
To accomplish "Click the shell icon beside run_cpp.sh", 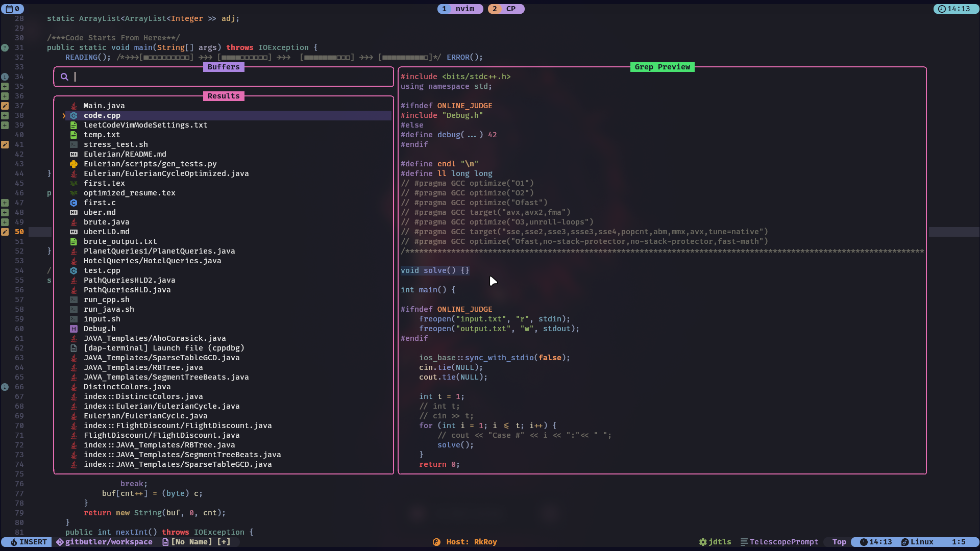I will click(x=73, y=300).
